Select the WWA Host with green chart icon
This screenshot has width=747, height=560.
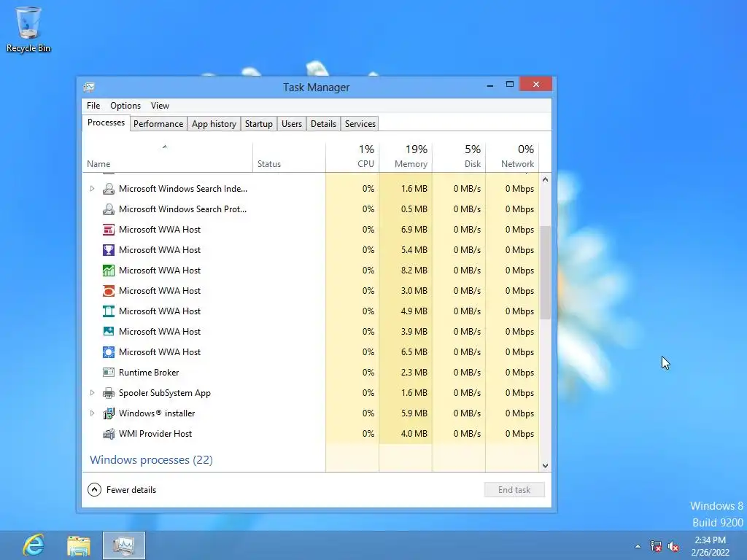coord(311,271)
